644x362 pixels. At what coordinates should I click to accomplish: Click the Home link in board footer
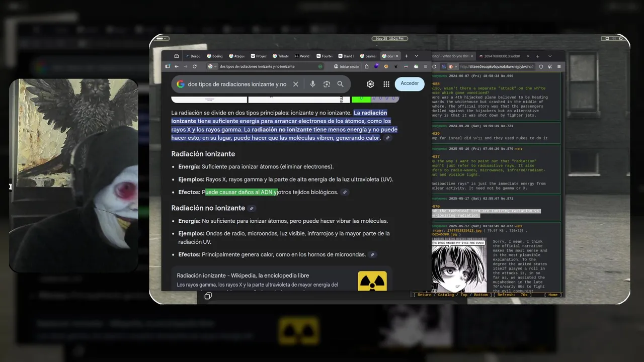(x=553, y=295)
